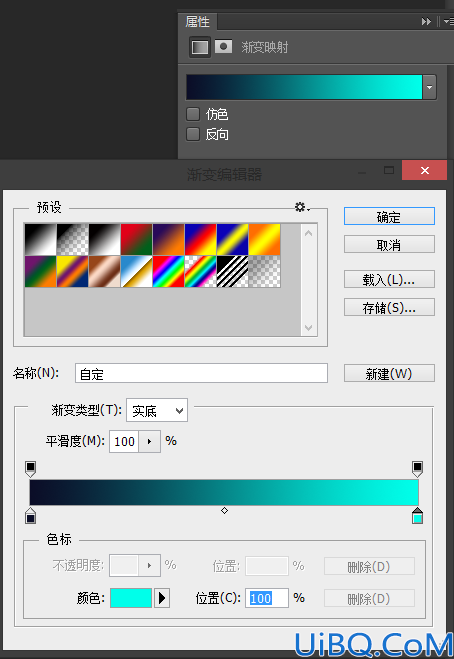Choose the violet-green-orange gradient preset

pos(40,272)
